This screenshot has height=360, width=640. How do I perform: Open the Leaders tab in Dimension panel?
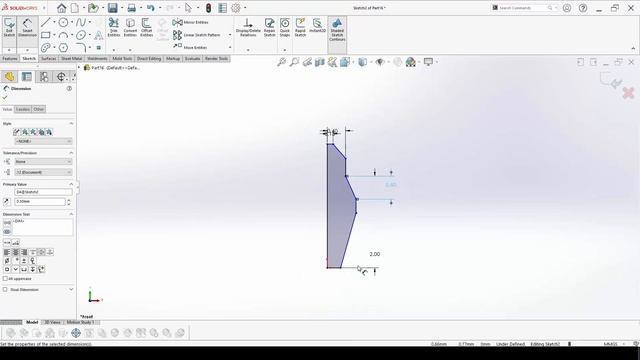[23, 109]
